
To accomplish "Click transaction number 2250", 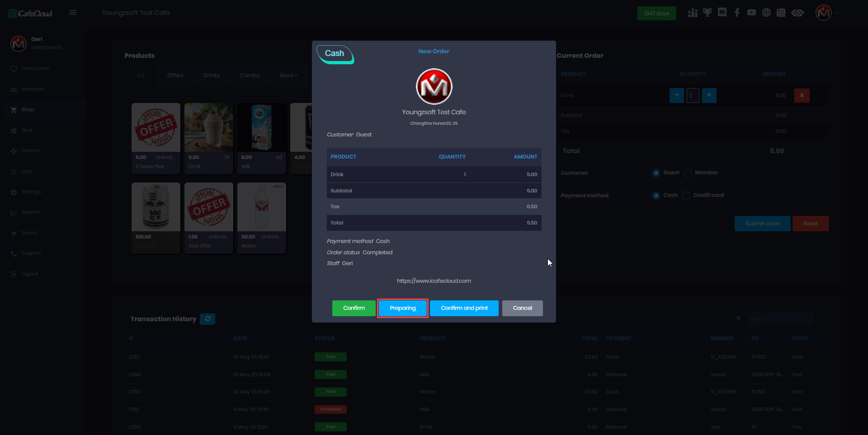I will click(134, 374).
